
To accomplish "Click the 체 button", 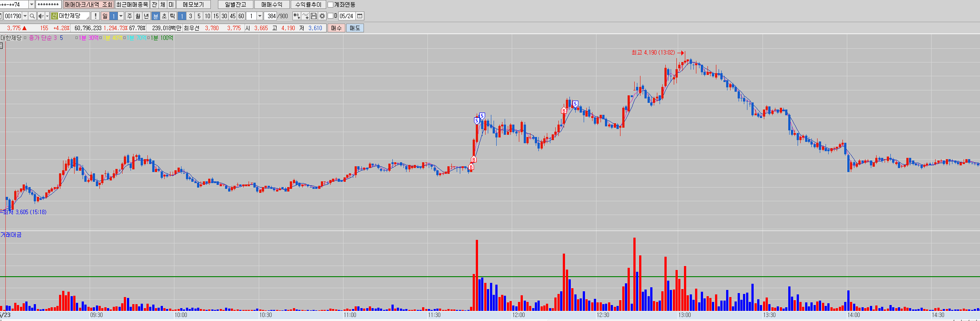I will pyautogui.click(x=163, y=5).
